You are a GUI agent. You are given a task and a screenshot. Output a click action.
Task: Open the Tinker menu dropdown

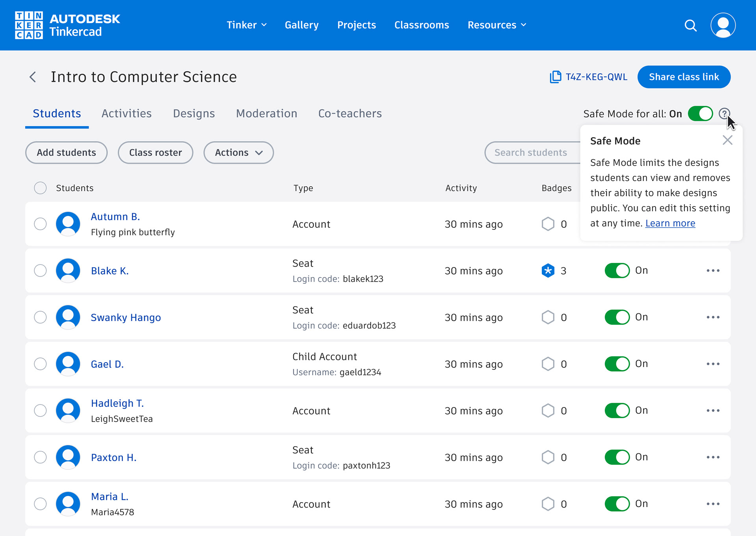click(x=246, y=25)
